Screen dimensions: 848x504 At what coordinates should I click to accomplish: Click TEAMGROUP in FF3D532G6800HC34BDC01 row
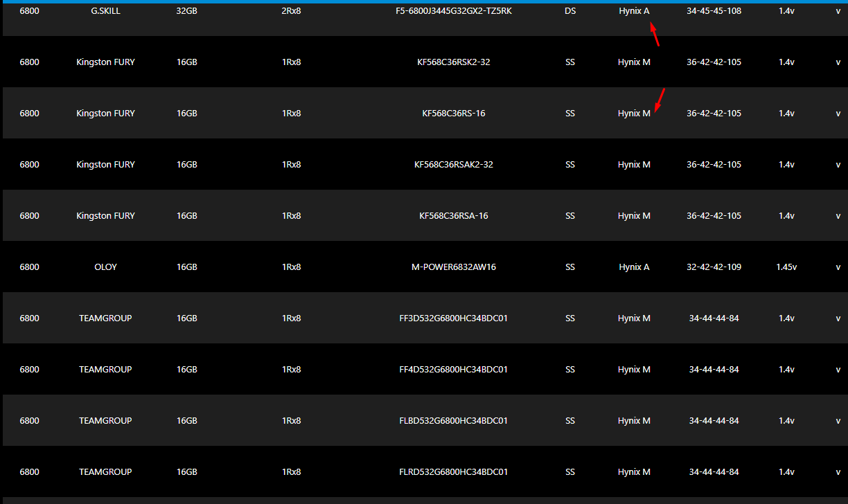coord(105,318)
